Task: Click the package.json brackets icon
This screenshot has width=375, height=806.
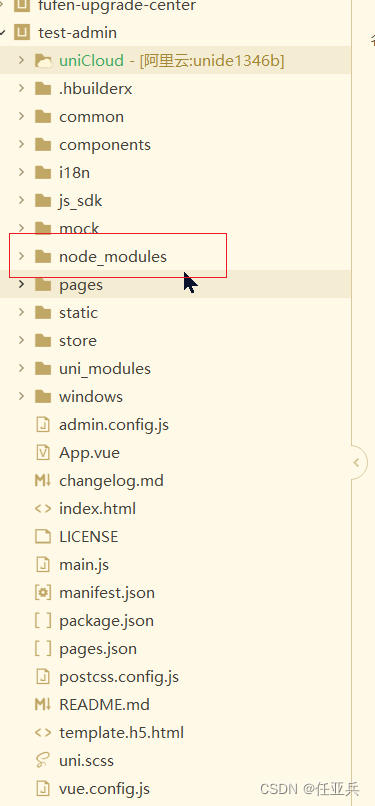Action: pyautogui.click(x=43, y=620)
